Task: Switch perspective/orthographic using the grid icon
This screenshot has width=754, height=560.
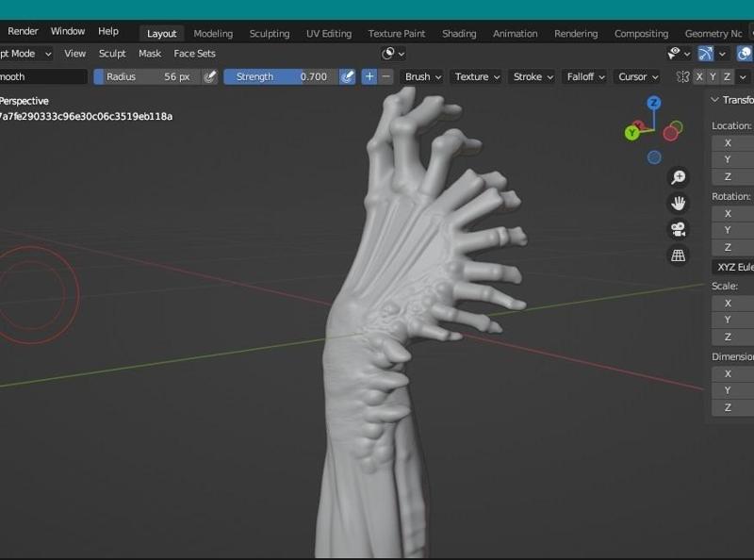Action: (x=678, y=255)
